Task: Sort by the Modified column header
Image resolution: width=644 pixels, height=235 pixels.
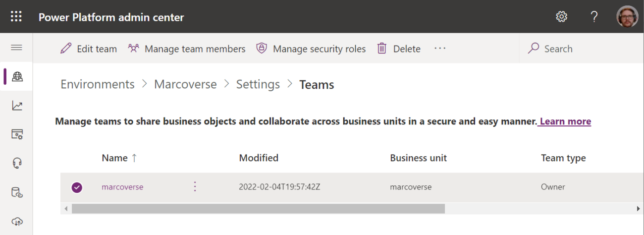Action: (259, 158)
